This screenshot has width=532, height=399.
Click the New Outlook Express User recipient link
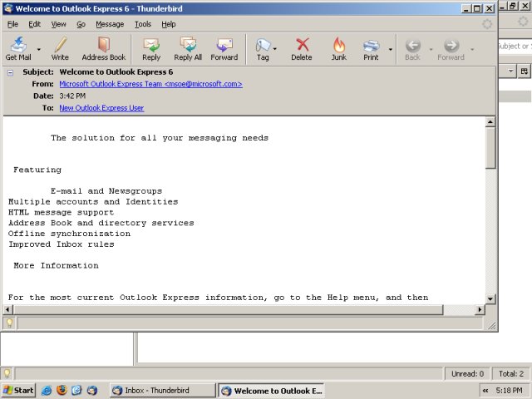click(x=101, y=108)
